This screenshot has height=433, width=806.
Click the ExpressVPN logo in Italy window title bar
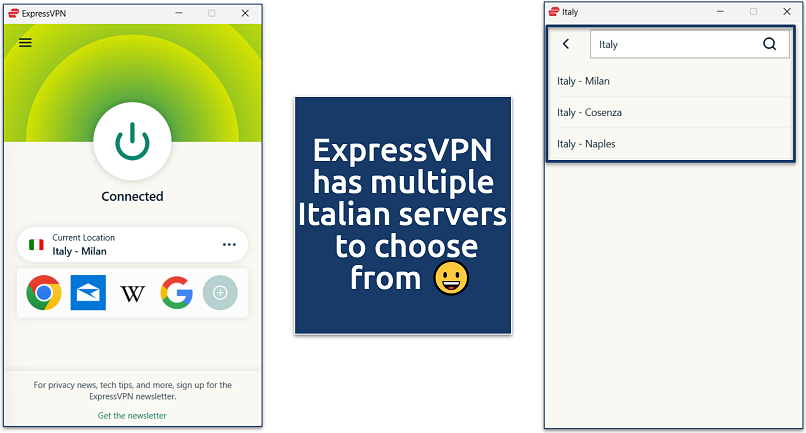(554, 12)
